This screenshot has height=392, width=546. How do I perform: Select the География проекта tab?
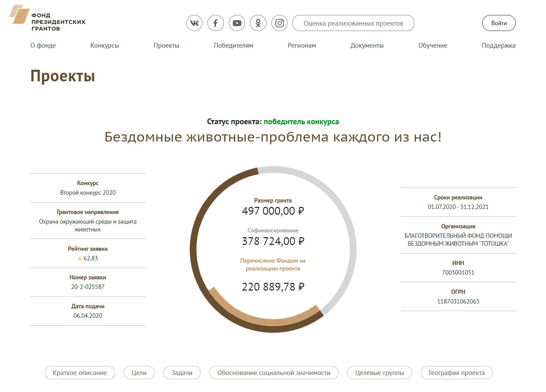456,373
